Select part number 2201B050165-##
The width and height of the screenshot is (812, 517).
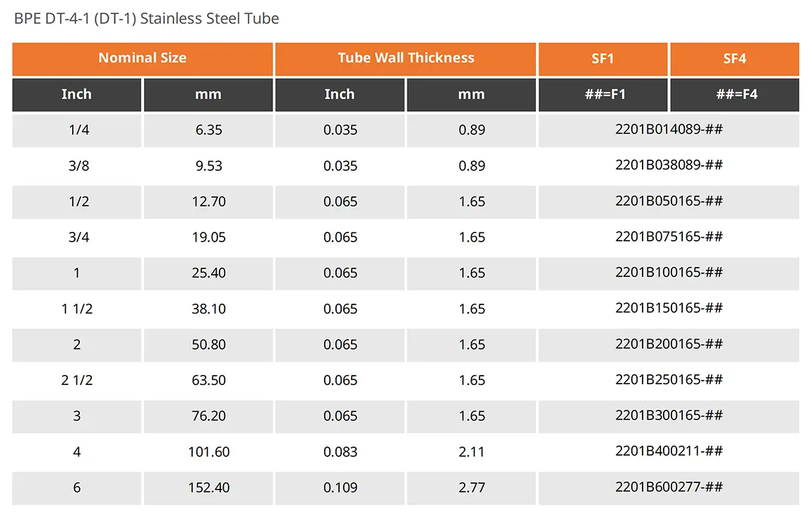pos(669,201)
